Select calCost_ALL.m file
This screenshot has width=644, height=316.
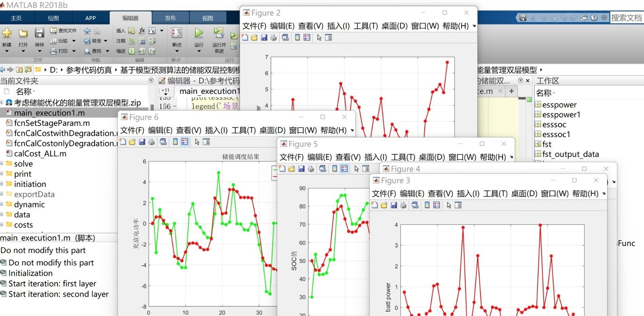point(40,153)
